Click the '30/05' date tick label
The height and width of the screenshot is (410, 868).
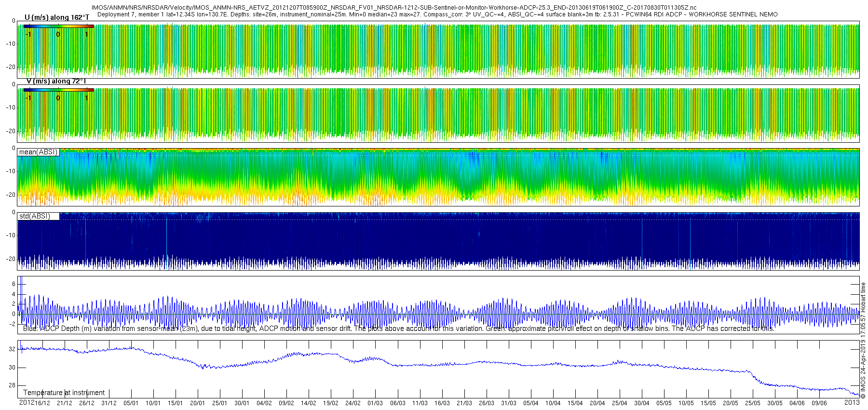[775, 403]
